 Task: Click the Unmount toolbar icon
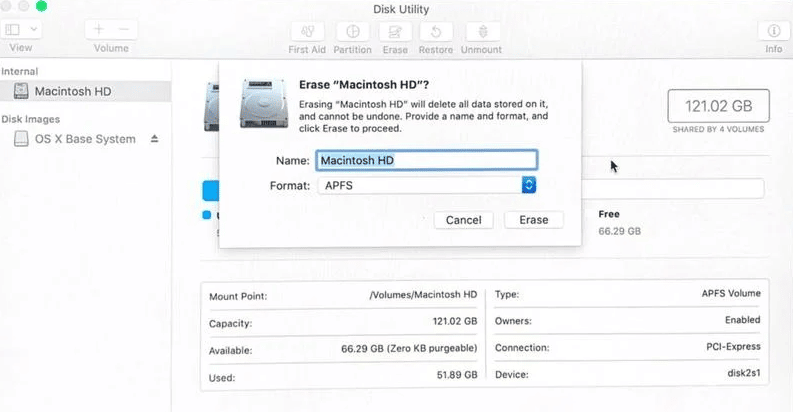(x=483, y=32)
